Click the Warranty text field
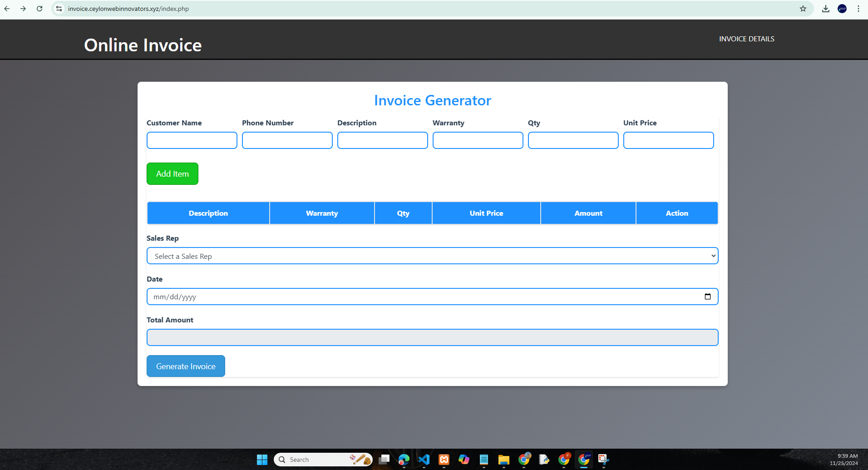868x470 pixels. click(478, 140)
